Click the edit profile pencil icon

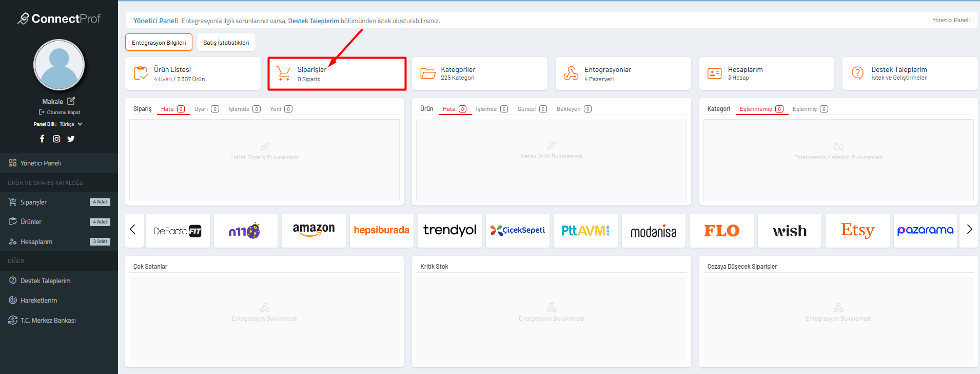click(71, 101)
